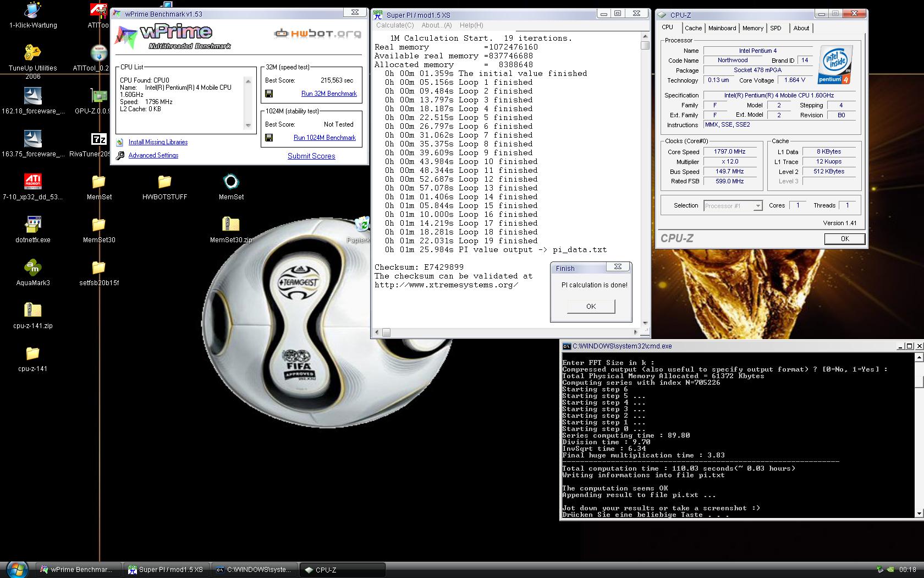Open cpu-z-141.zip archive icon
This screenshot has height=578, width=924.
33,316
